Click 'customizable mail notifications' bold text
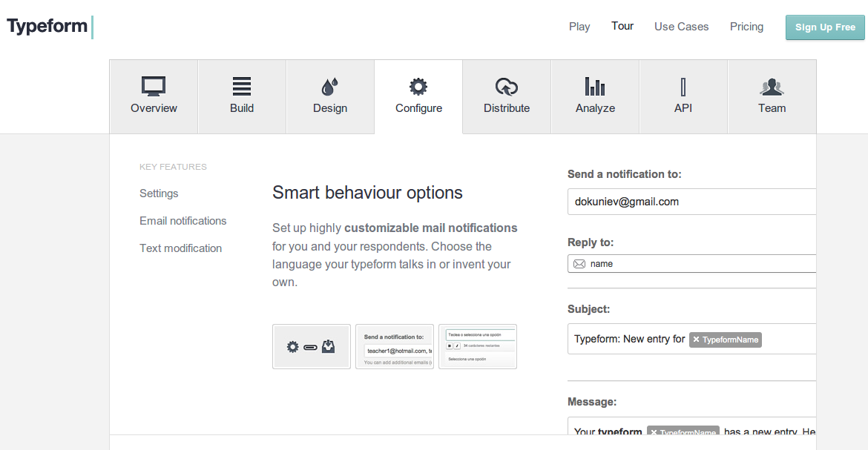Screen dimensions: 868x450 [431, 228]
